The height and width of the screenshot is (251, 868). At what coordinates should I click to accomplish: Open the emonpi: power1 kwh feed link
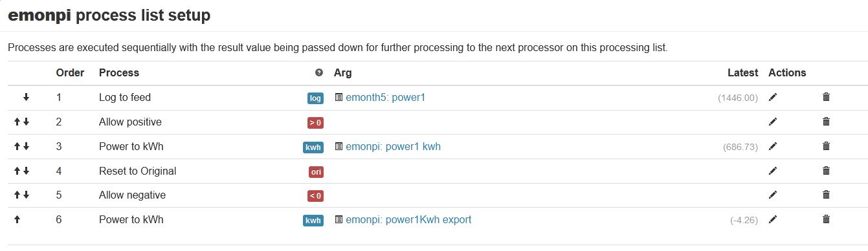pos(393,146)
